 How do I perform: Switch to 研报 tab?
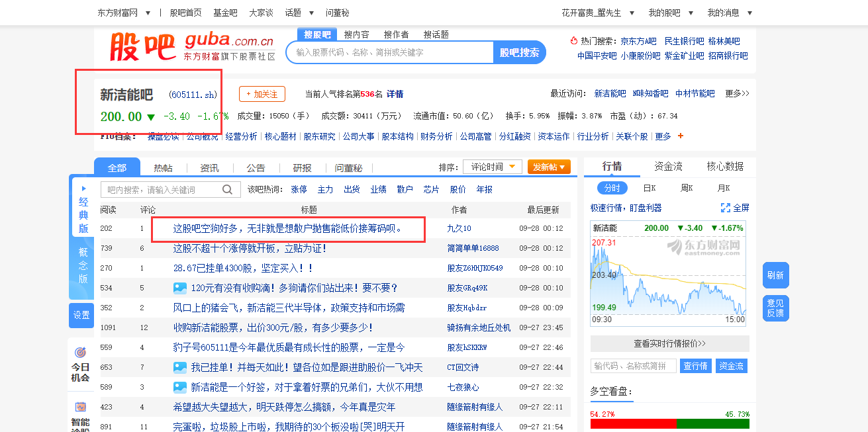[302, 168]
